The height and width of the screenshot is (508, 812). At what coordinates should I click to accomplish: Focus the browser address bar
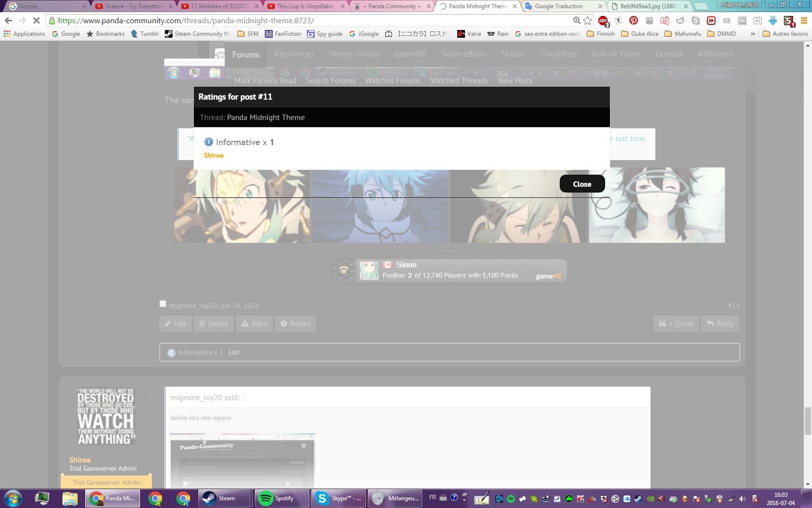[309, 20]
